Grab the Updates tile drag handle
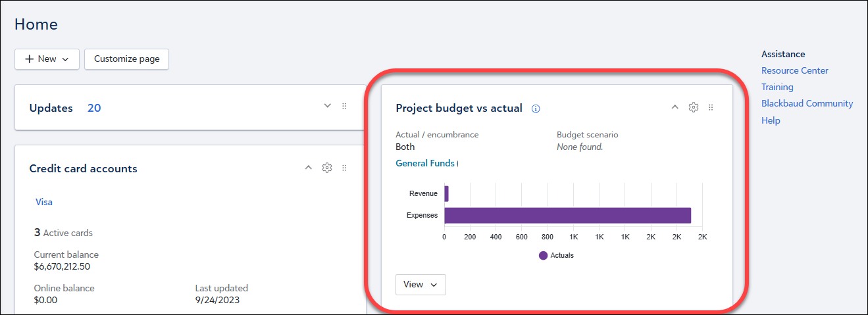 point(344,107)
